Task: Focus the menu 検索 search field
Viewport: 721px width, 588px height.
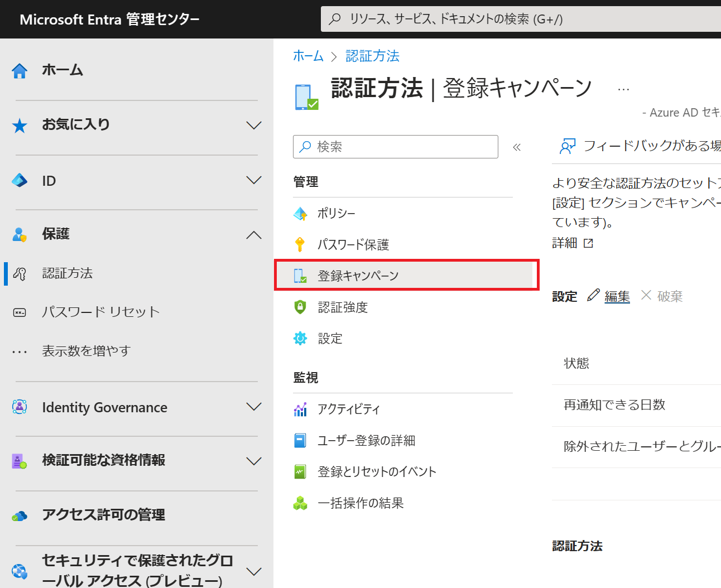Action: [x=396, y=147]
